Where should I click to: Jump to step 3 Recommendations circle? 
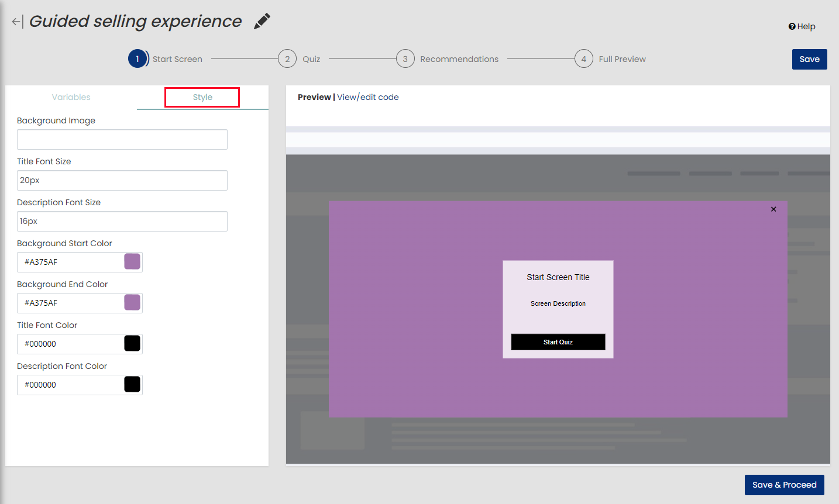(405, 59)
